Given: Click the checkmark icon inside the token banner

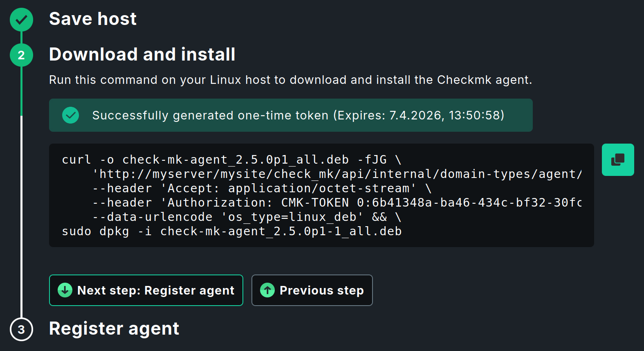Looking at the screenshot, I should (x=71, y=115).
